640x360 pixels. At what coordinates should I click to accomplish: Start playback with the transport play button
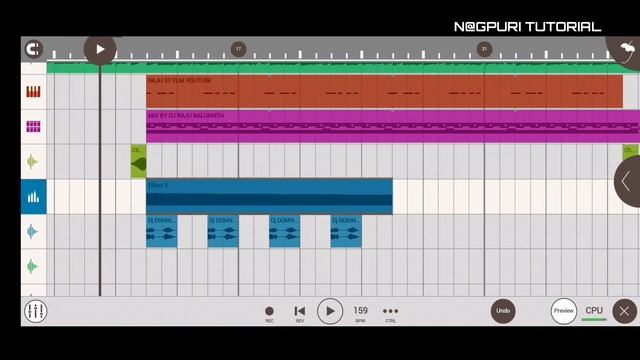[x=330, y=311]
